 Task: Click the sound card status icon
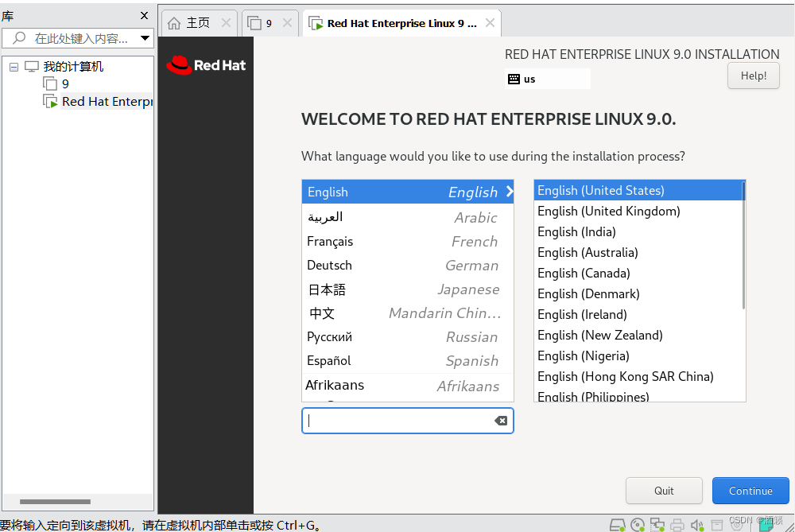click(697, 526)
